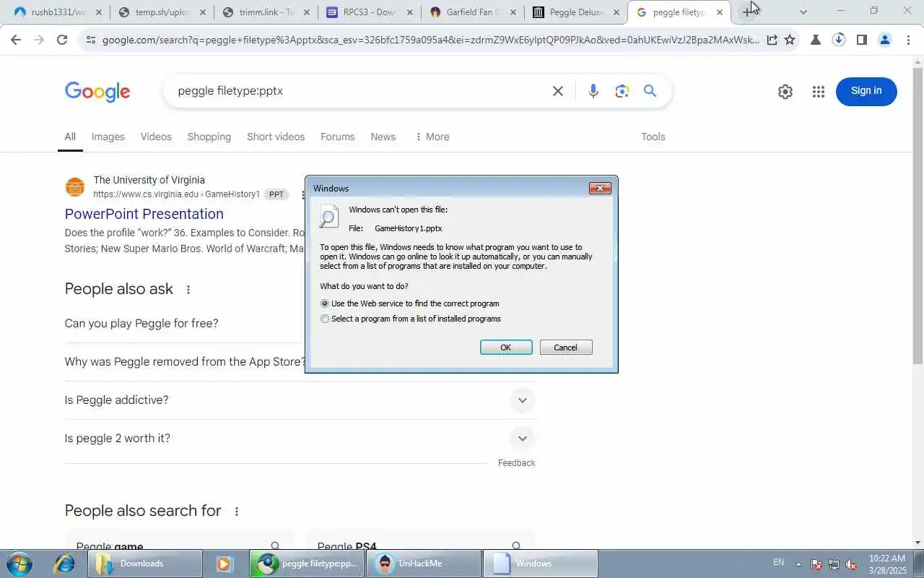Screen dimensions: 924x578
Task: Switch to News search tab
Action: pos(383,137)
